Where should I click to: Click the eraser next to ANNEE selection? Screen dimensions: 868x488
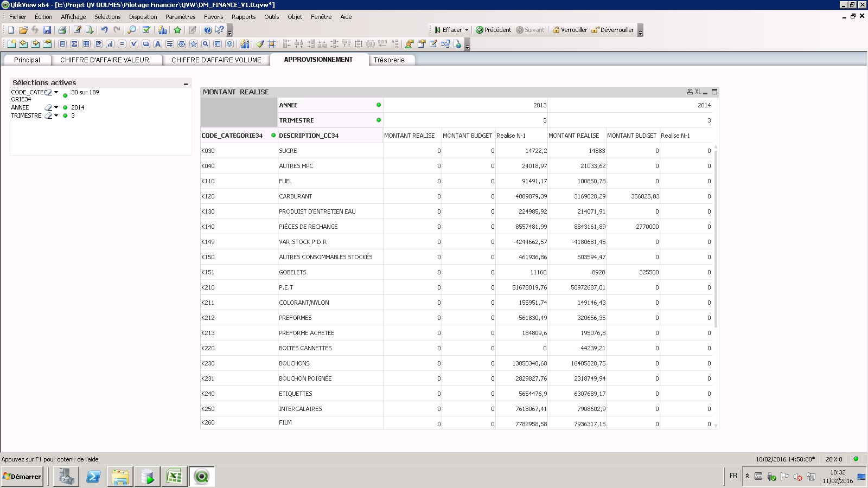[48, 107]
